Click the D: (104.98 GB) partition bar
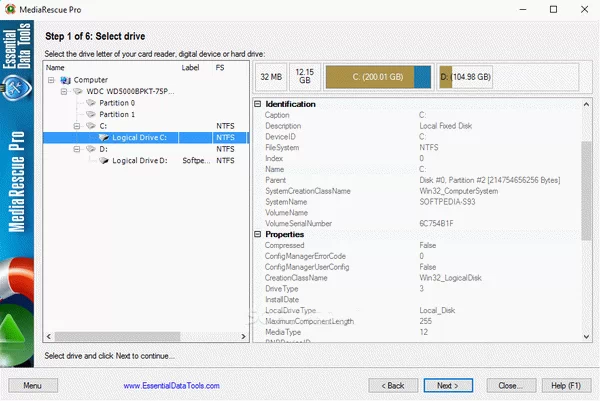The height and width of the screenshot is (401, 600). pos(465,77)
